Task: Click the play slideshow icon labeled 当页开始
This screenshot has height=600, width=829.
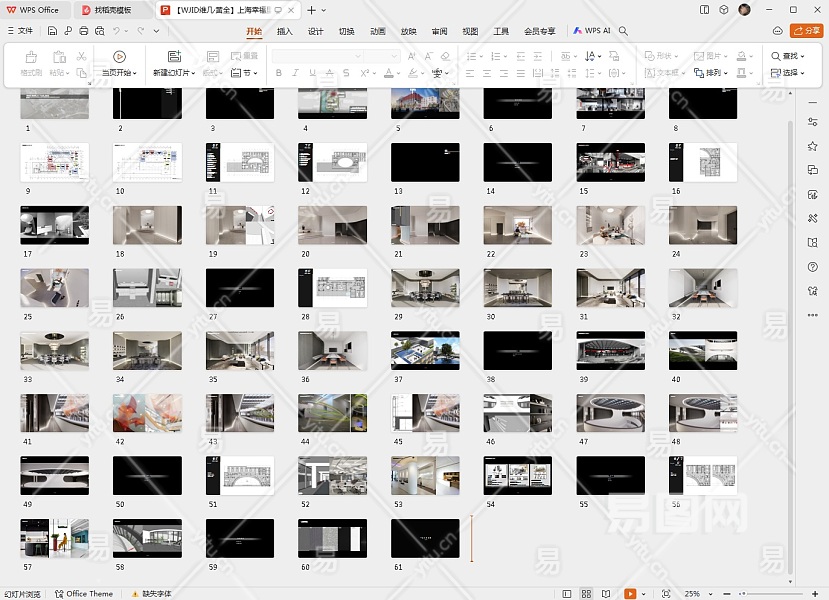Action: pos(119,58)
